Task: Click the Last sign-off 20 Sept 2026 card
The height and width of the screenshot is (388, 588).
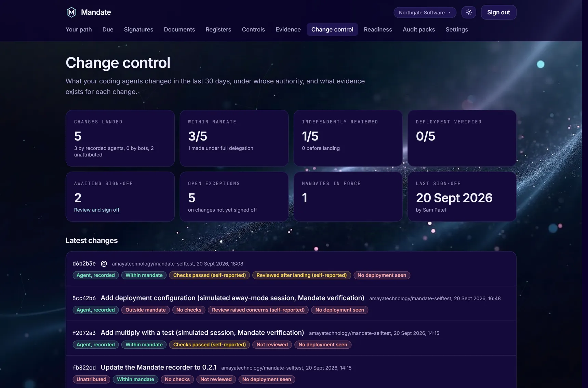Action: tap(462, 197)
